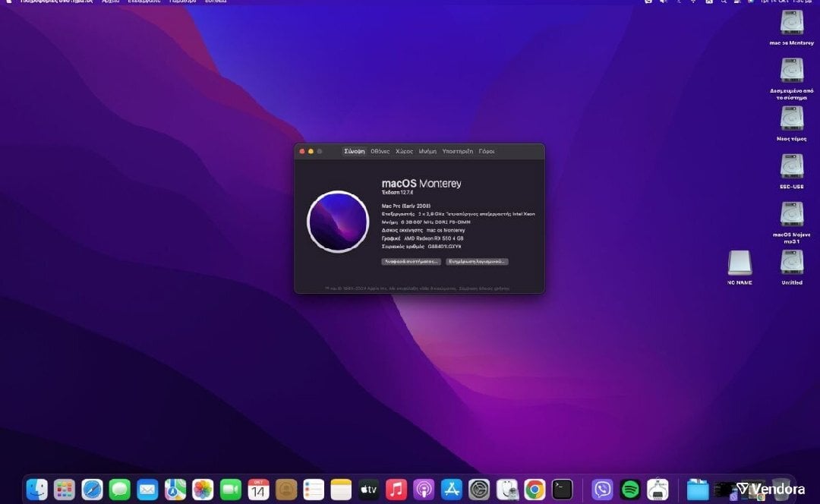This screenshot has width=820, height=504.
Task: Open the App Store dock icon
Action: tap(452, 490)
